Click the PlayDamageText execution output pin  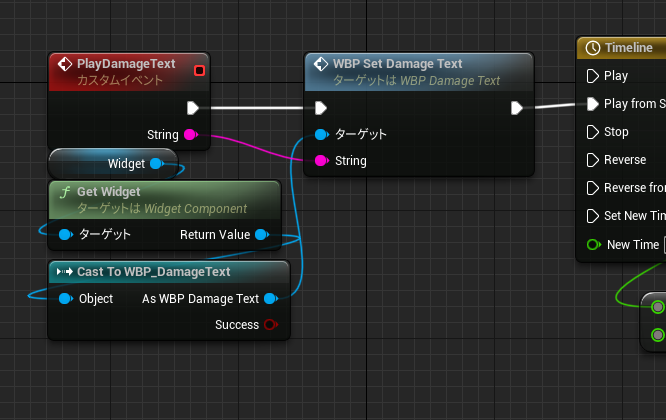(x=193, y=108)
